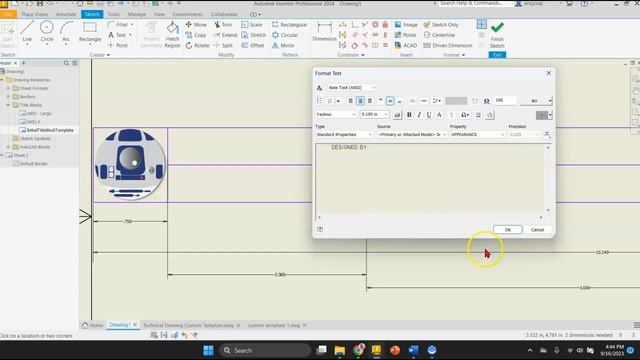Click the Offset tool

(x=253, y=45)
